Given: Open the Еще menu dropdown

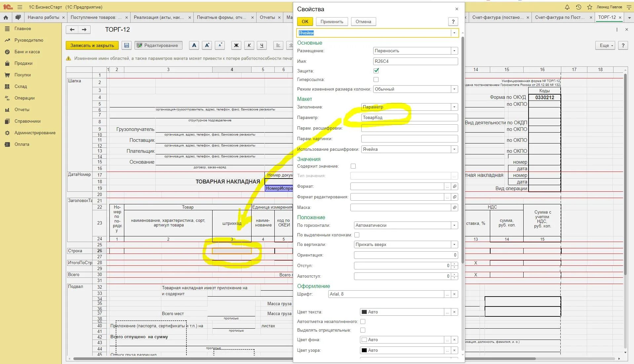Looking at the screenshot, I should click(605, 46).
